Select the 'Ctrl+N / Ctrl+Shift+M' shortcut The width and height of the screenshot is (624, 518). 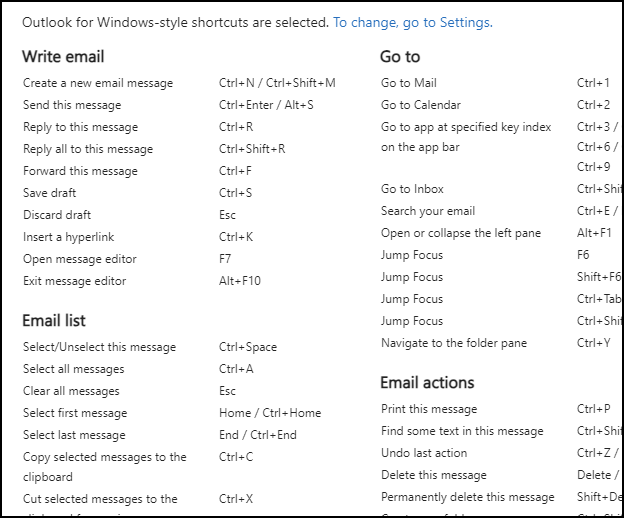277,83
